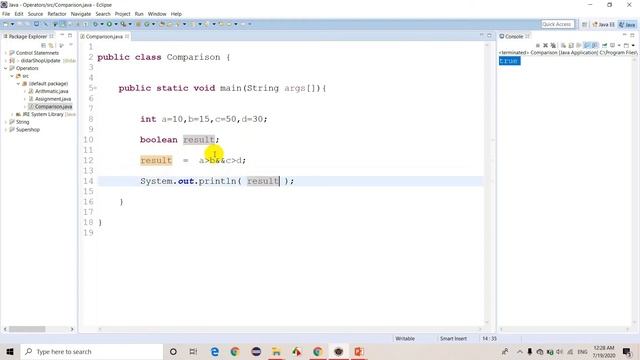Open Arithmatic.java in Package Explorer

(48, 91)
